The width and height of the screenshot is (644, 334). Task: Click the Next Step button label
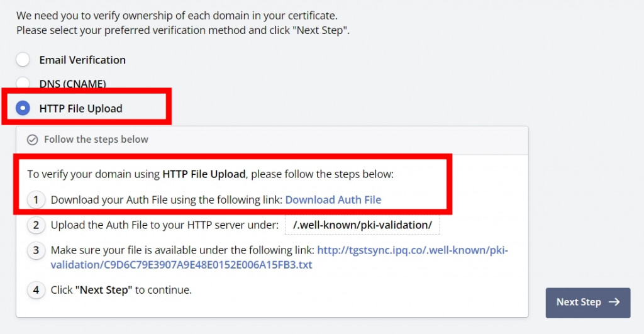click(579, 302)
